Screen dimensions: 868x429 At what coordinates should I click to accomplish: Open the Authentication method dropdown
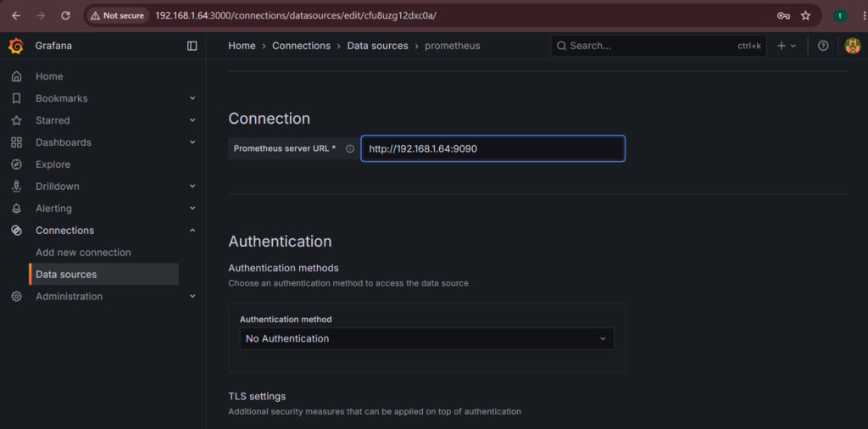[427, 339]
